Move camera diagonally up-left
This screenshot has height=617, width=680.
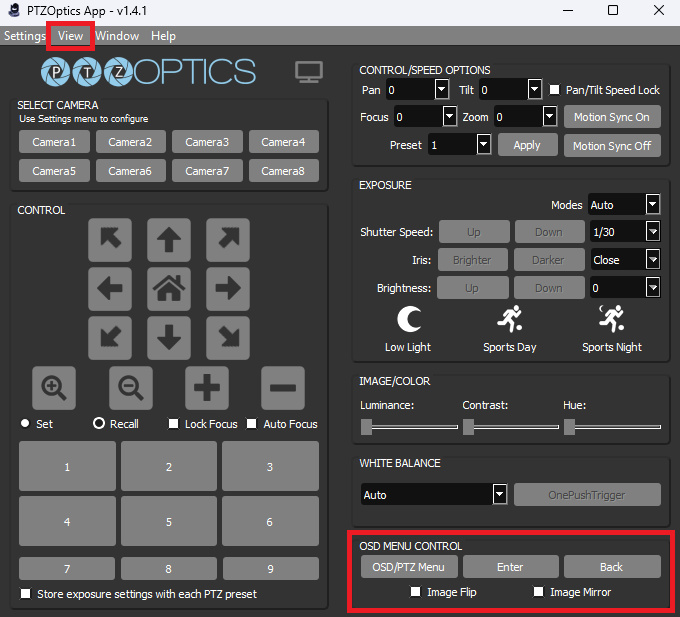(x=110, y=240)
